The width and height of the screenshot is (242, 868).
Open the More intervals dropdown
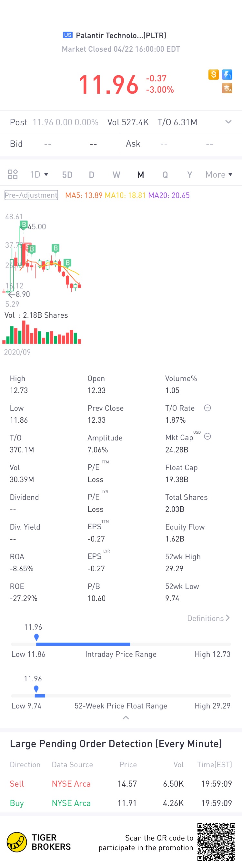219,175
